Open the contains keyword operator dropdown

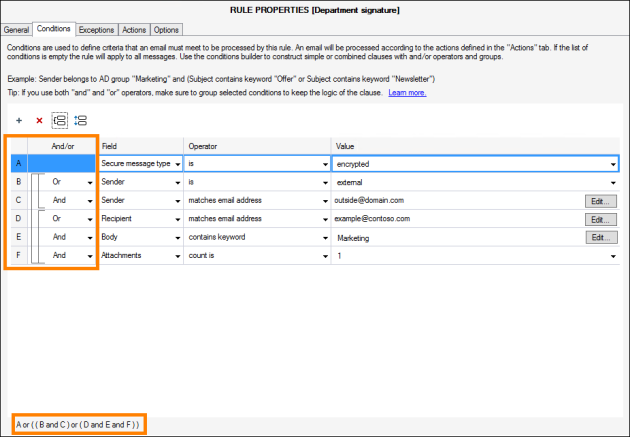pyautogui.click(x=325, y=238)
